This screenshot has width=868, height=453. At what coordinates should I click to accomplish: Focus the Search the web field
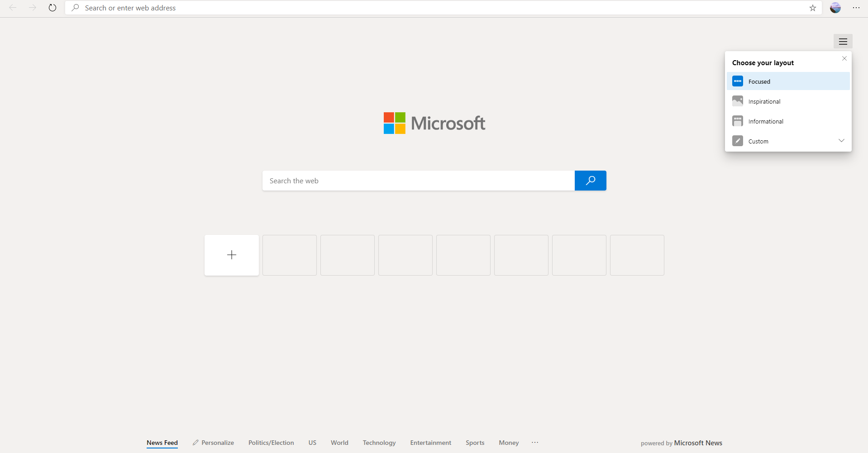coord(419,181)
